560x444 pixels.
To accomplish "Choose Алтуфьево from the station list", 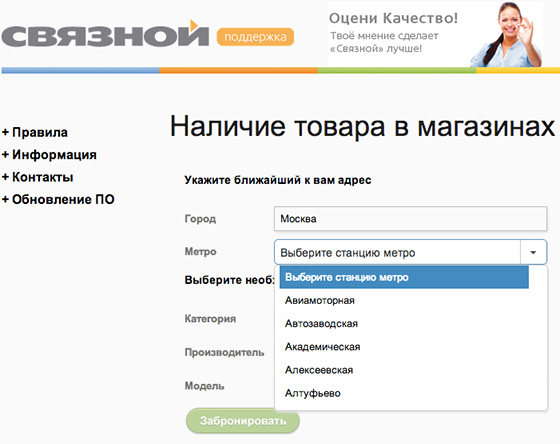I will [x=404, y=393].
